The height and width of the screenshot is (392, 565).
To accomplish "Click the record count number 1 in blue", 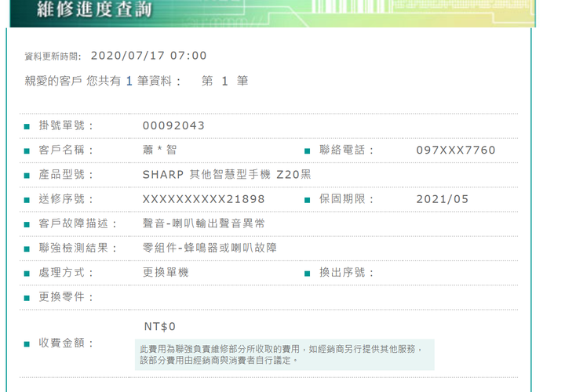I will [x=129, y=81].
